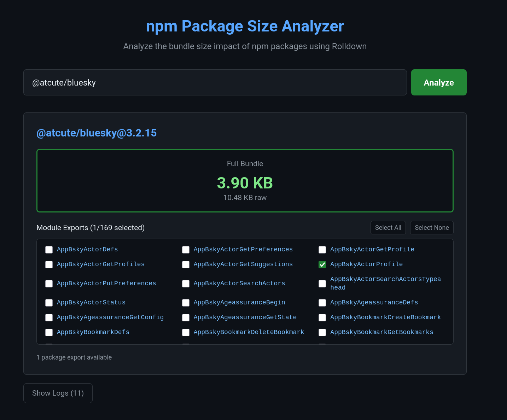Select the AppBskyAgeassuranceBegin checkbox

point(186,303)
